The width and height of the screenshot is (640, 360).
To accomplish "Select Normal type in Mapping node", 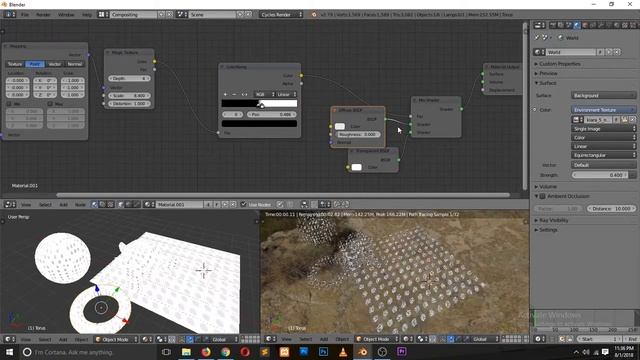I will pyautogui.click(x=75, y=64).
